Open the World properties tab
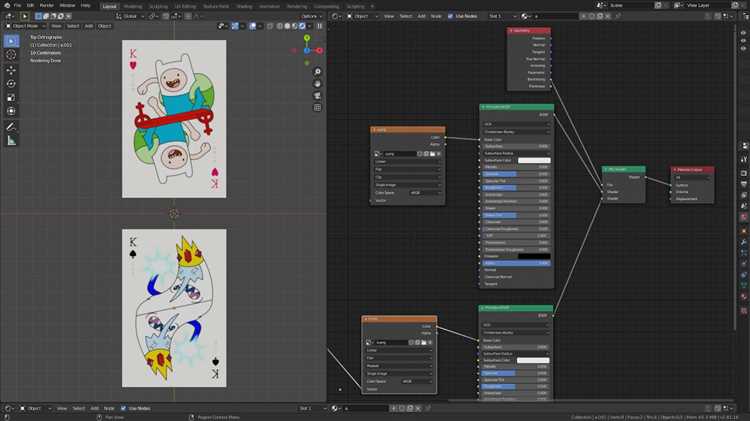The image size is (750, 421). click(744, 217)
